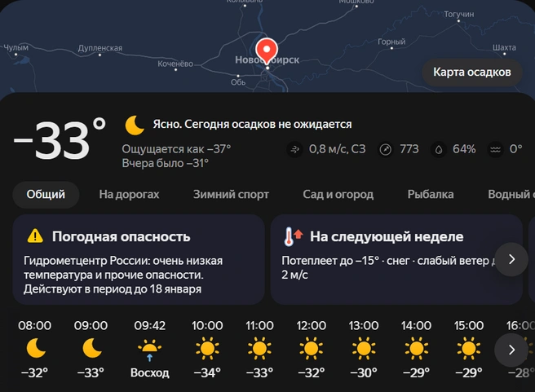Advance hourly forecast with the right arrow

(511, 350)
